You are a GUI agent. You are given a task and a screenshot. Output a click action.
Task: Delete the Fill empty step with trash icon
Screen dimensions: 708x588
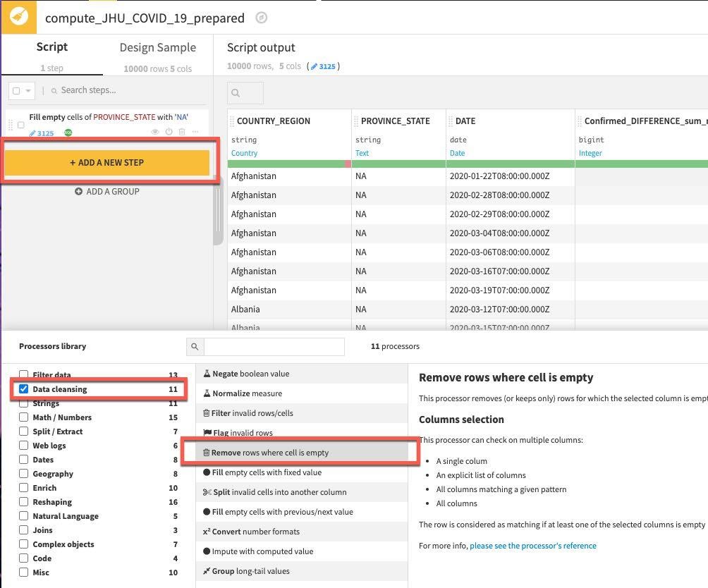tap(182, 132)
